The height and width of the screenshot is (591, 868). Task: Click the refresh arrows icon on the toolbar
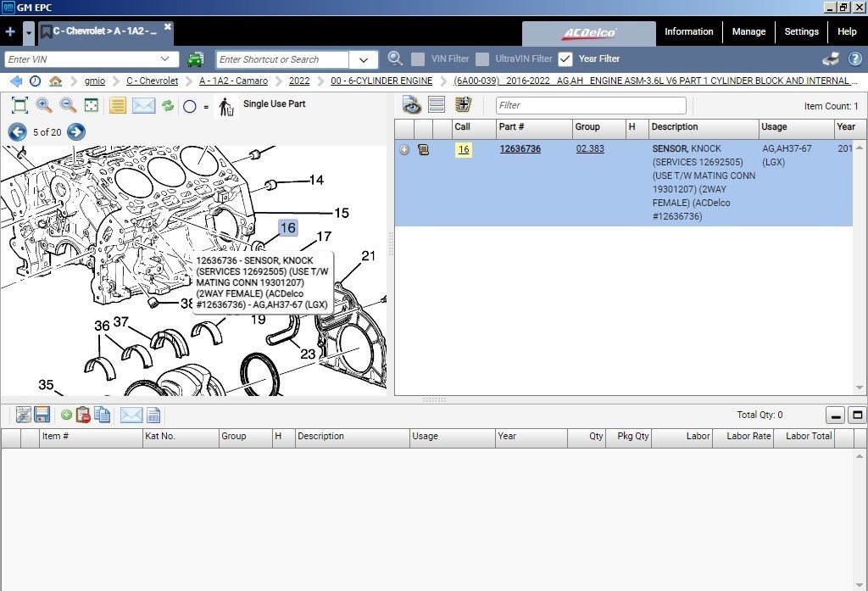click(x=166, y=105)
